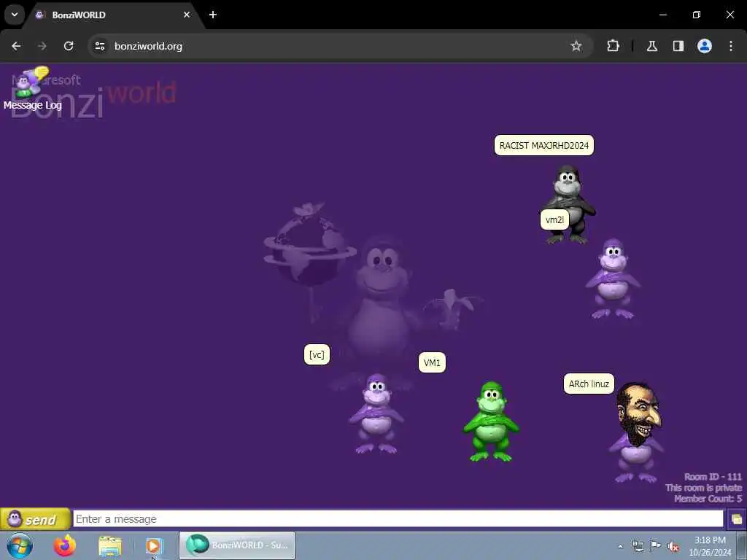This screenshot has width=747, height=560.
Task: Go forward in browser history
Action: pos(42,46)
